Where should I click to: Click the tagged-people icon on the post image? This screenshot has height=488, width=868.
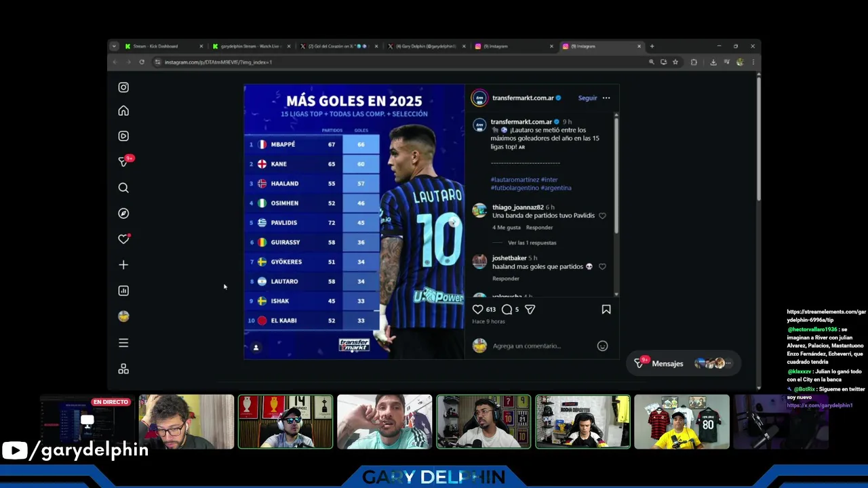(256, 347)
